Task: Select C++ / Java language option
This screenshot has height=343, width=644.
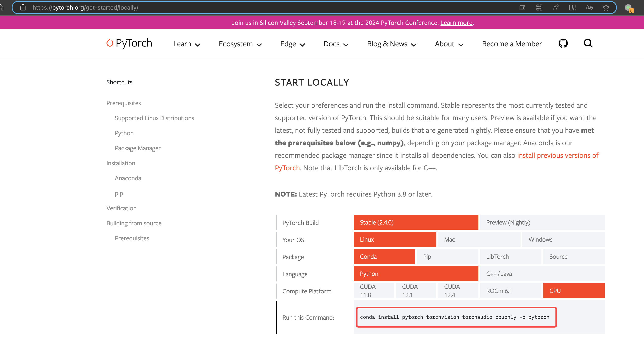Action: (x=542, y=274)
